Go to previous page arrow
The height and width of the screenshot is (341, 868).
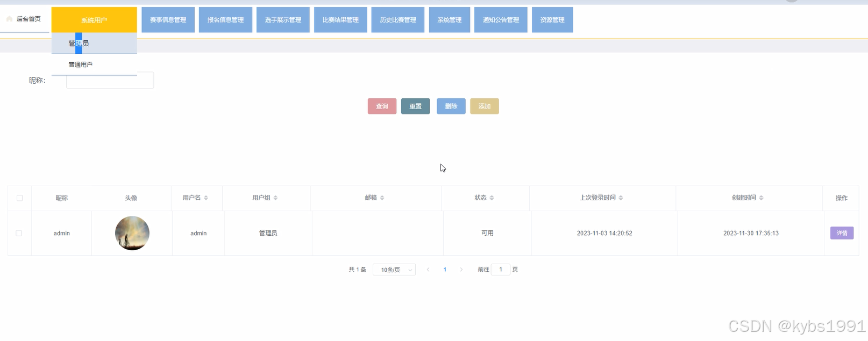point(428,270)
